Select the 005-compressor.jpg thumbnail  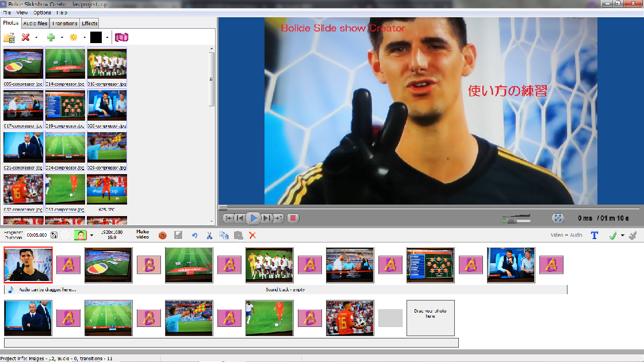coord(23,67)
